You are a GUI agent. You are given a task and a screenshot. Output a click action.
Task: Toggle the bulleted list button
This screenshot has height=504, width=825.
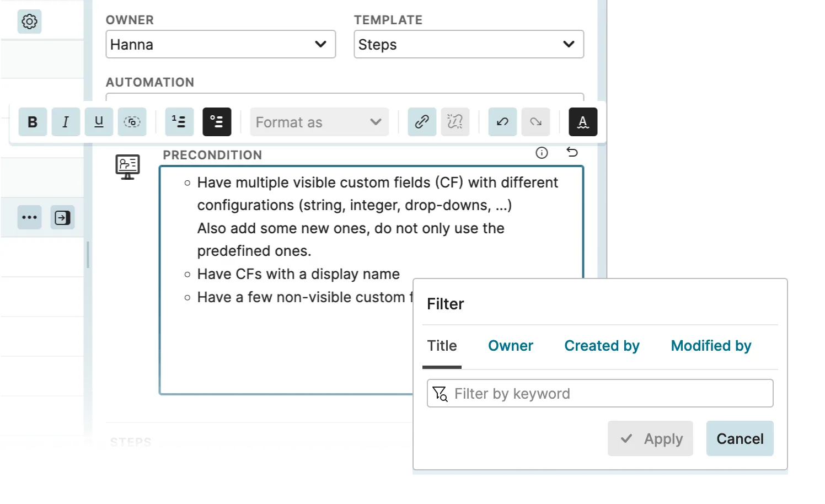tap(217, 122)
